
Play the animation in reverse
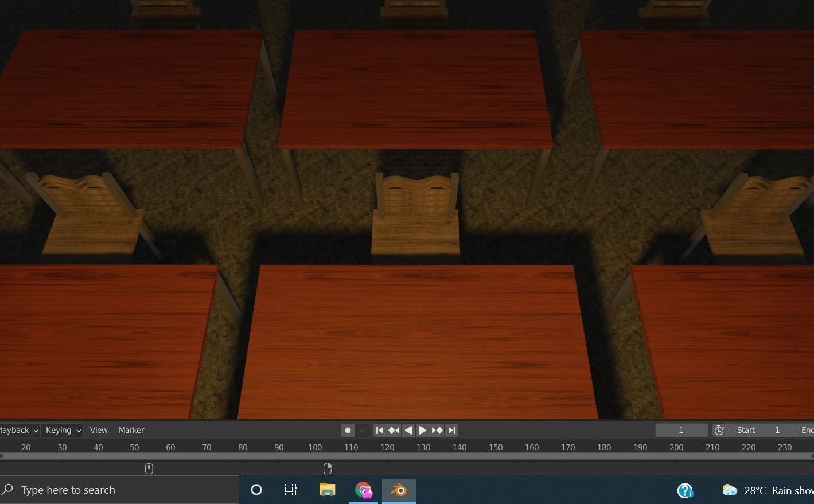pos(408,430)
